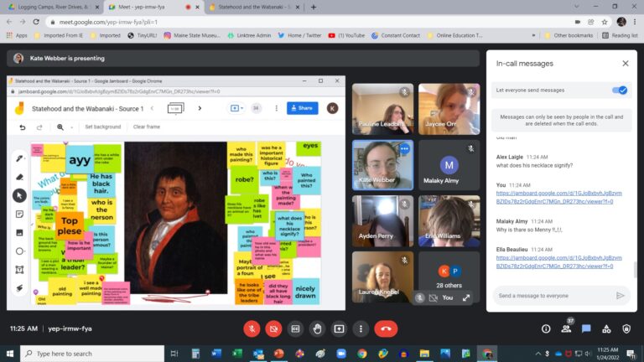Viewport: 644px width, 362px height.
Task: Open the Chrome three-dot menu
Action: (635, 22)
